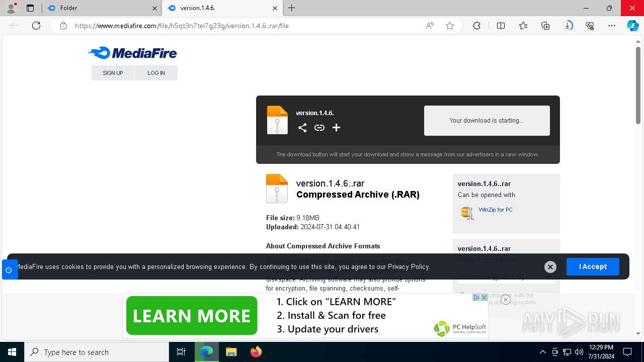Open the AdChoices info icon
The height and width of the screenshot is (362, 644).
pyautogui.click(x=476, y=298)
